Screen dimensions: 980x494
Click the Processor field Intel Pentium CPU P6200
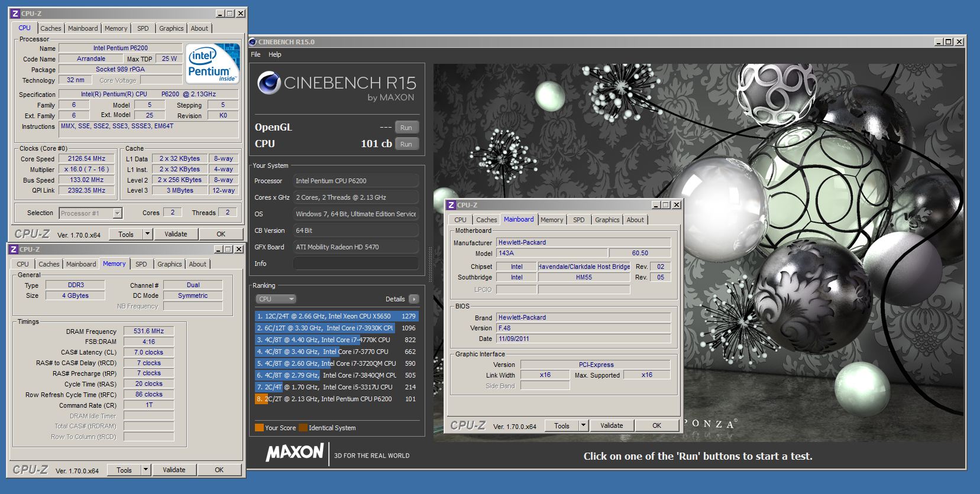coord(356,181)
